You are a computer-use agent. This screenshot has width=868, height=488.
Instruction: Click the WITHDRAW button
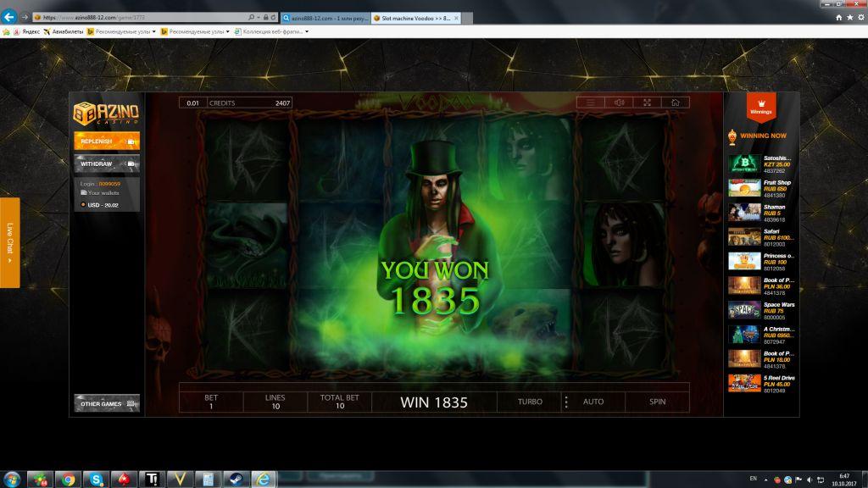[107, 164]
